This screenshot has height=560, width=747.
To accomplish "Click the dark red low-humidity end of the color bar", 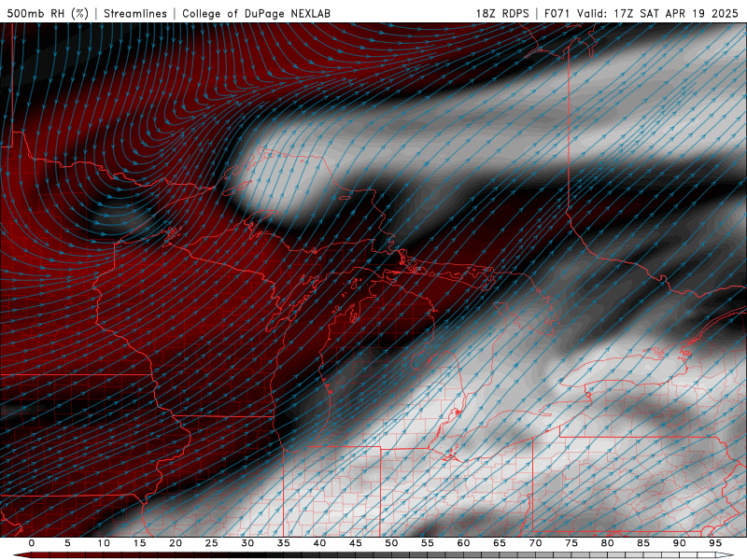I will (21, 555).
